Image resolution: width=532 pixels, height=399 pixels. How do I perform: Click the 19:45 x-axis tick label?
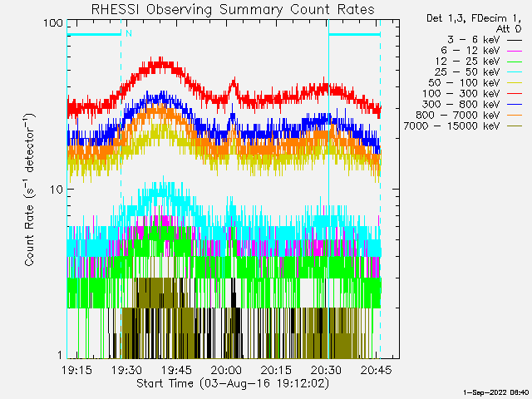176,370
